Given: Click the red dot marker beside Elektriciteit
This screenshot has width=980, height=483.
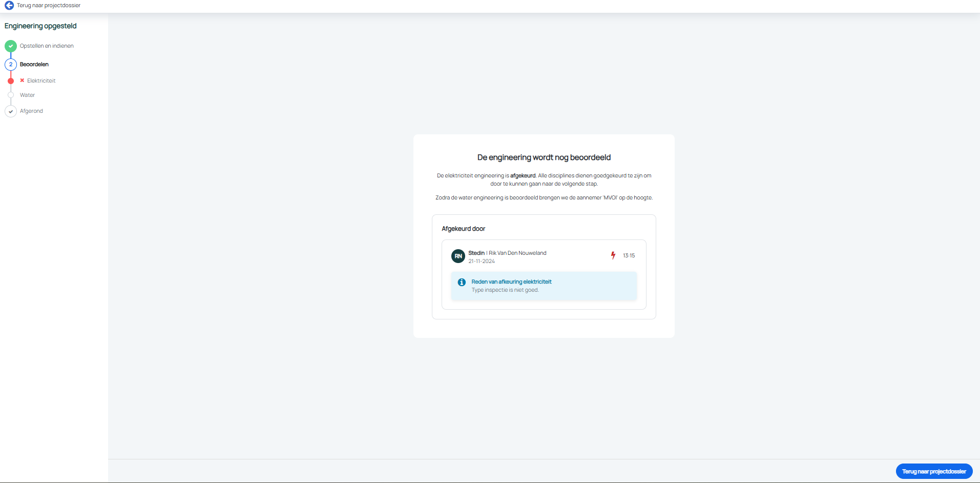Looking at the screenshot, I should pos(11,81).
